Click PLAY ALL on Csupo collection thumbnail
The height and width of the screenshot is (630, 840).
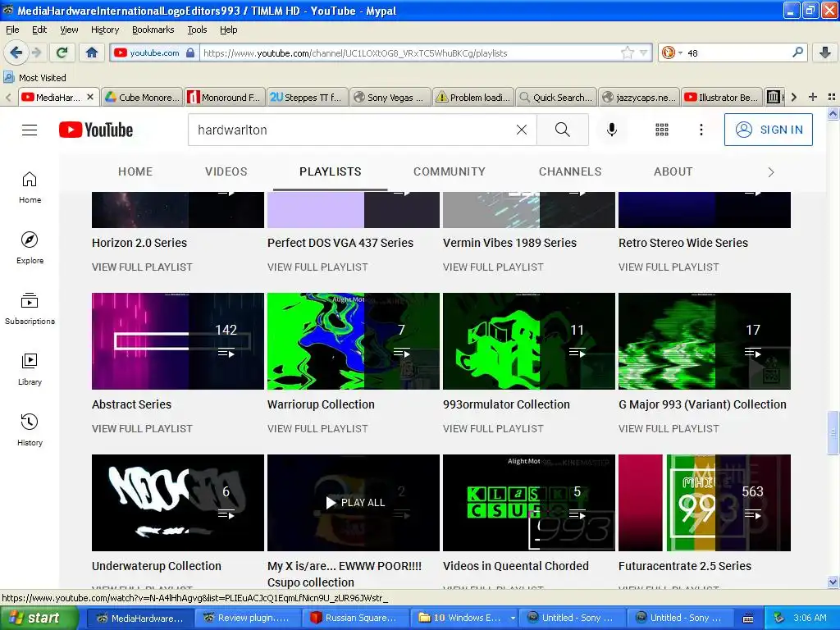[x=355, y=503]
